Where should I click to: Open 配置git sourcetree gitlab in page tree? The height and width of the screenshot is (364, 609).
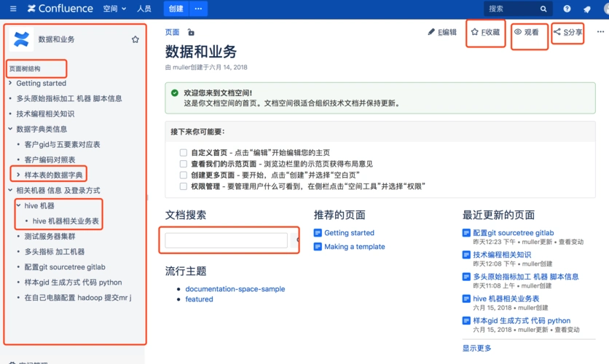coord(65,267)
